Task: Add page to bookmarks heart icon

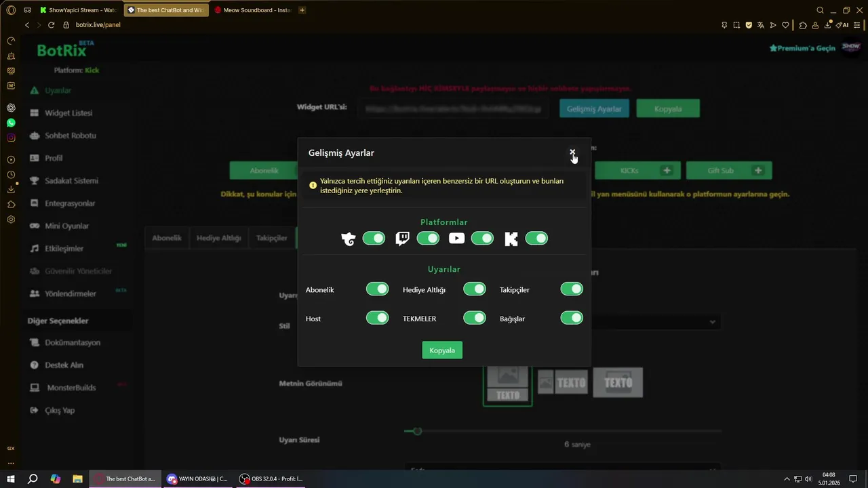Action: click(x=785, y=25)
